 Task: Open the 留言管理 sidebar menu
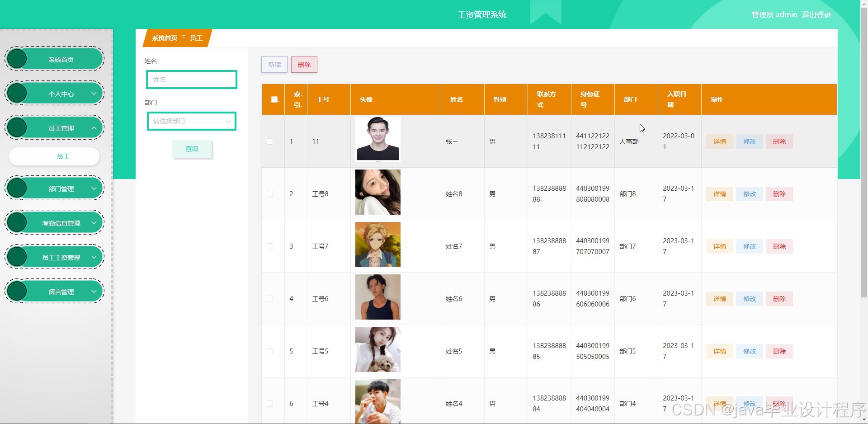[55, 292]
